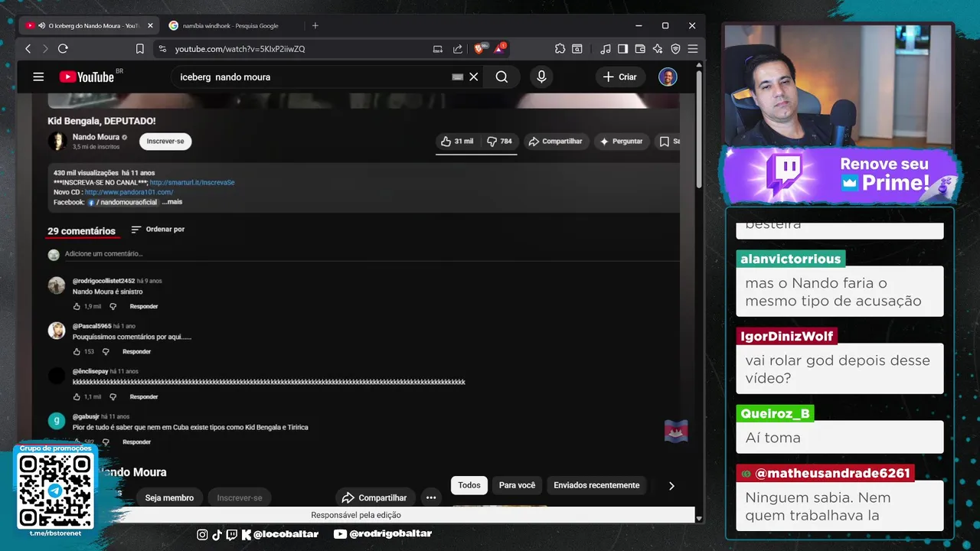
Task: Click the share page icon in address bar
Action: point(458,49)
